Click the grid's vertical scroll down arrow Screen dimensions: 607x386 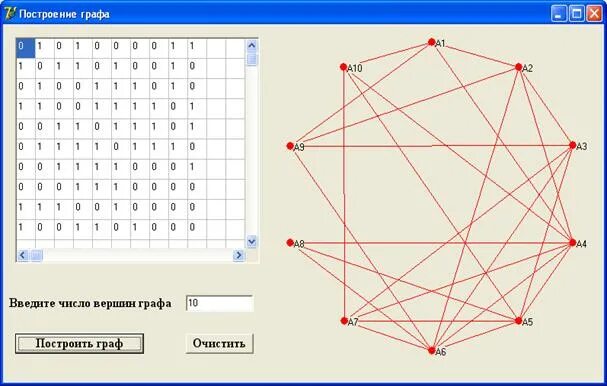(252, 242)
